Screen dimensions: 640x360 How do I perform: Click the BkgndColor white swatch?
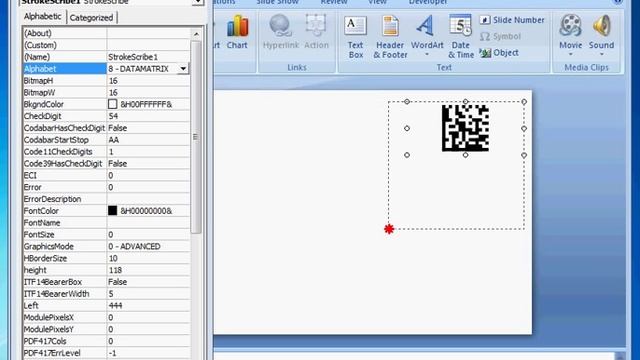[112, 104]
